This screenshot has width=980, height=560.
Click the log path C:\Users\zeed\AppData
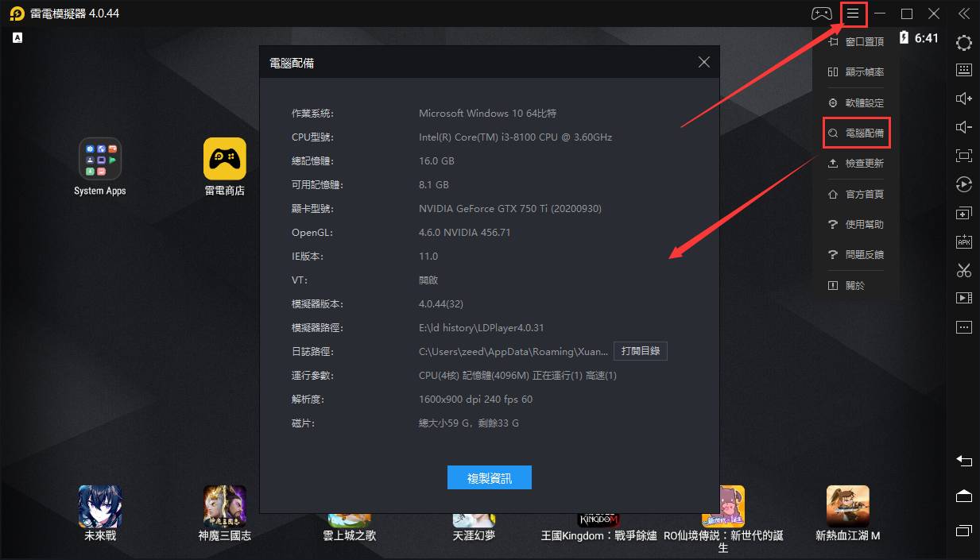tap(513, 352)
